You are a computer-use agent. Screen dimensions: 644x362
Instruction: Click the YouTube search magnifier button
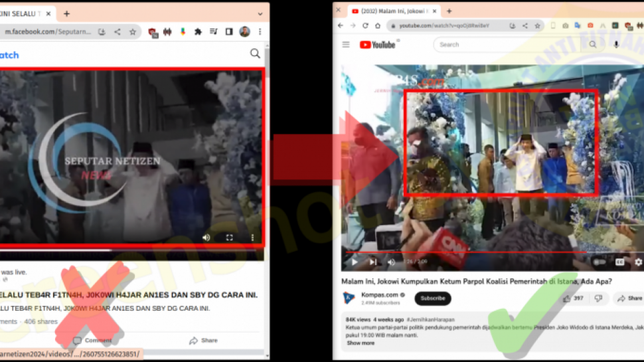point(593,45)
